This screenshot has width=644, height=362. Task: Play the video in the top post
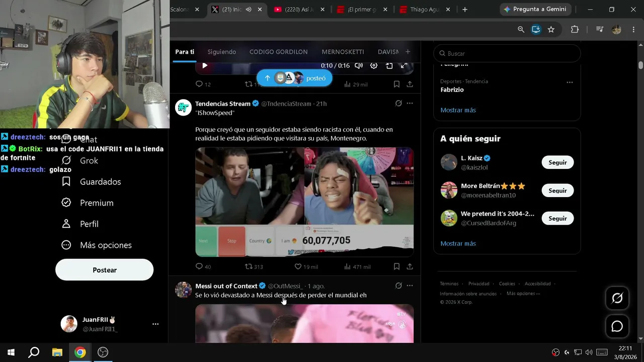click(x=205, y=65)
